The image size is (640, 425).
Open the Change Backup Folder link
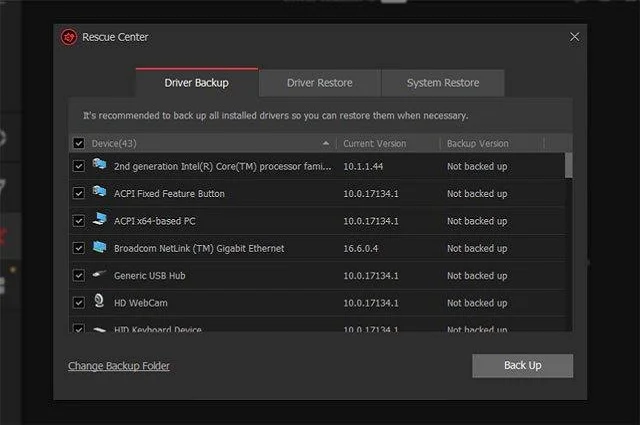click(119, 366)
